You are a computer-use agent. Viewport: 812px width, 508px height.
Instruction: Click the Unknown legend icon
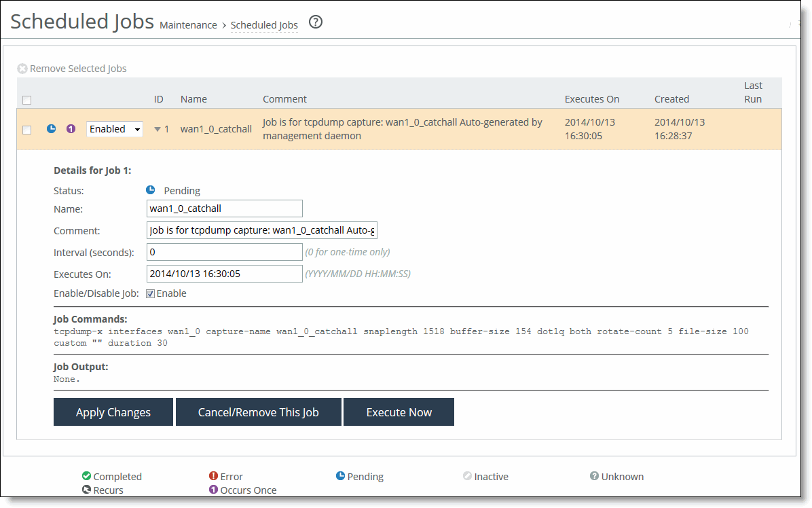click(x=594, y=476)
